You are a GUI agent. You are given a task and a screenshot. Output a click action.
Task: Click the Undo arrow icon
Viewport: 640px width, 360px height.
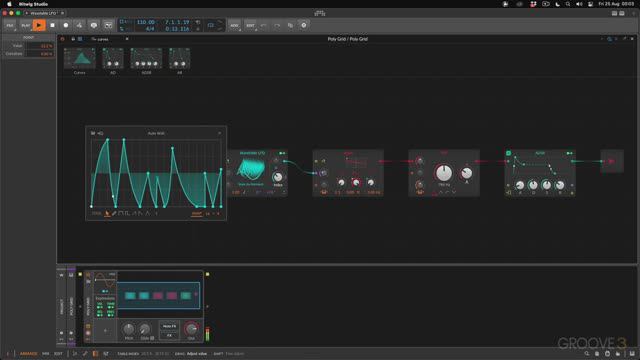click(264, 25)
